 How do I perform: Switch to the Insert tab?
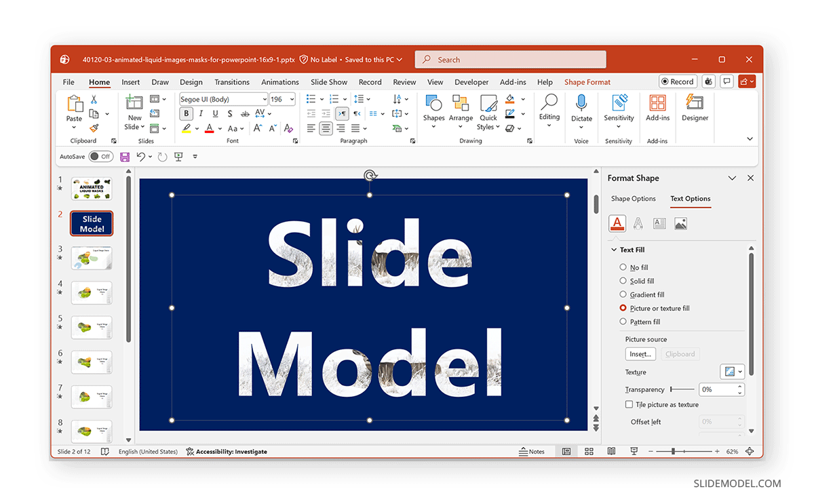point(130,82)
